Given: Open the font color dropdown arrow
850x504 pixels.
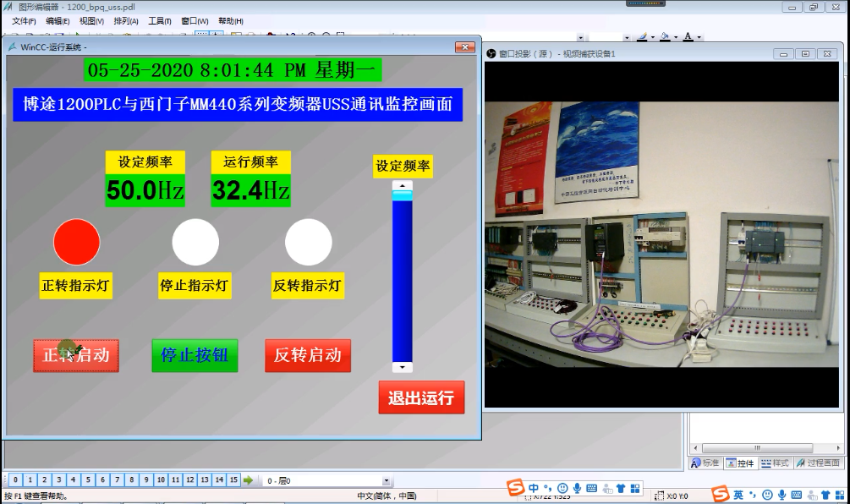Looking at the screenshot, I should click(x=699, y=38).
